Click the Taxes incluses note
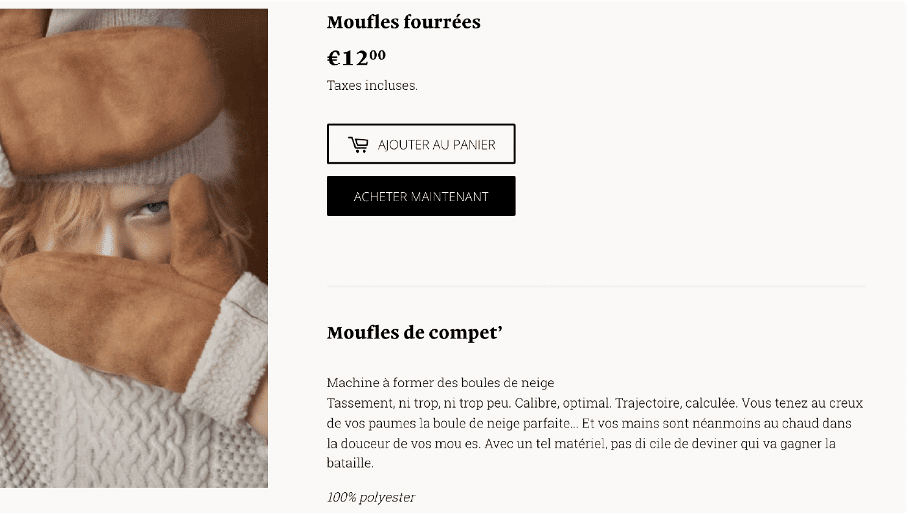 tap(372, 86)
